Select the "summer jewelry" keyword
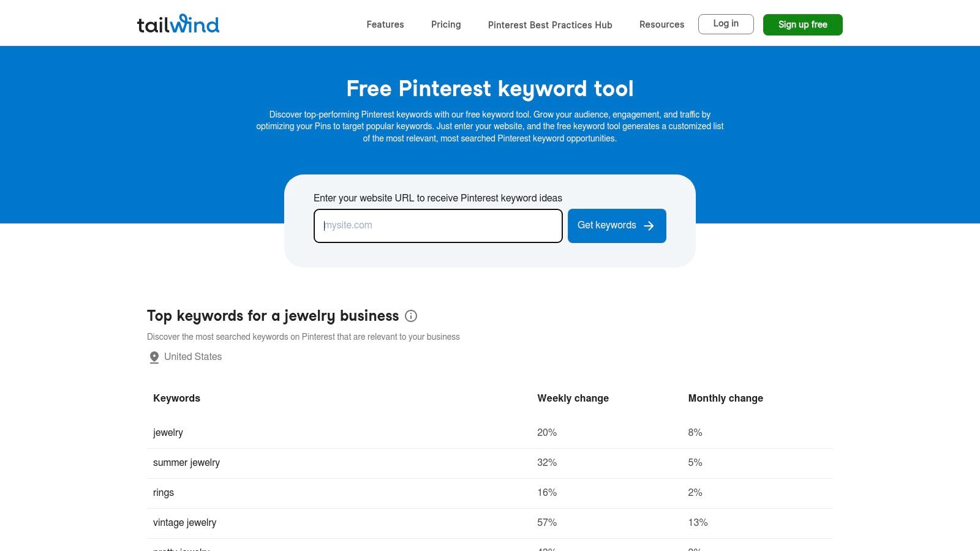This screenshot has height=551, width=980. pos(186,463)
